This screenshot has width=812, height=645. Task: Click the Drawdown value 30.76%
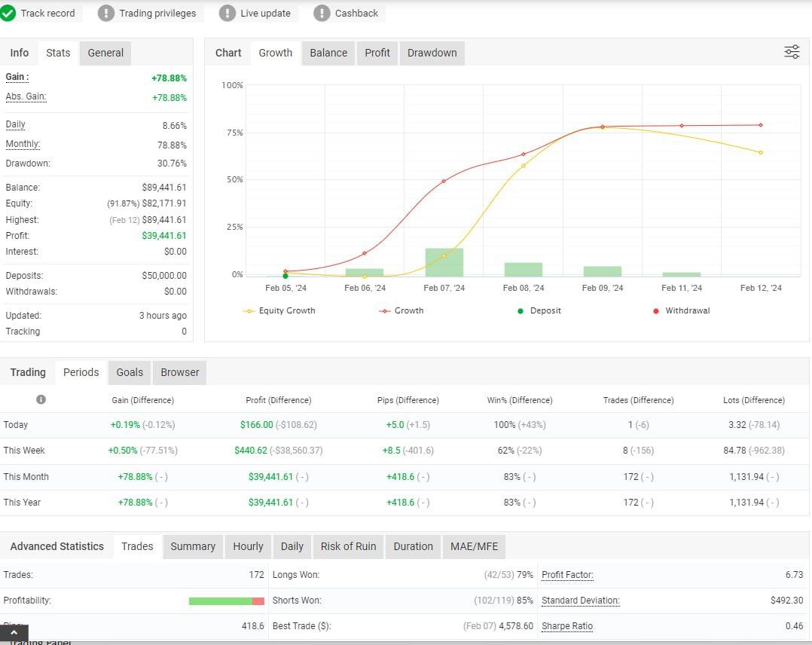(172, 164)
